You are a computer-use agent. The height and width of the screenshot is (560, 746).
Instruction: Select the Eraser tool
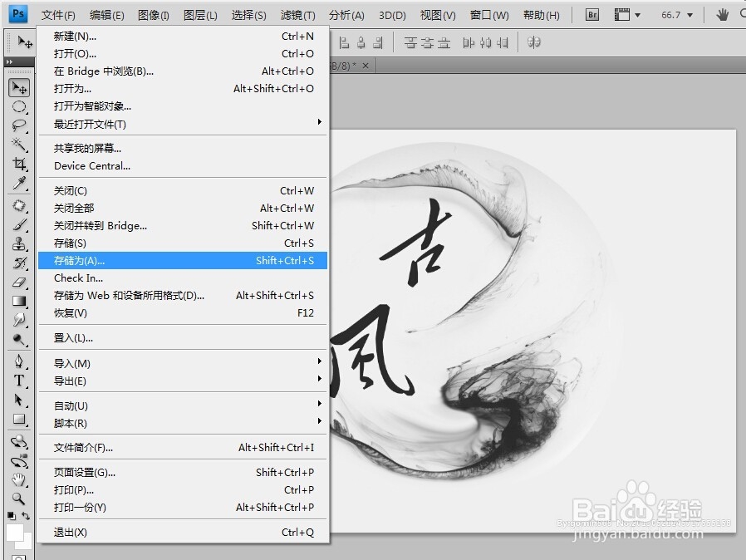pyautogui.click(x=20, y=278)
